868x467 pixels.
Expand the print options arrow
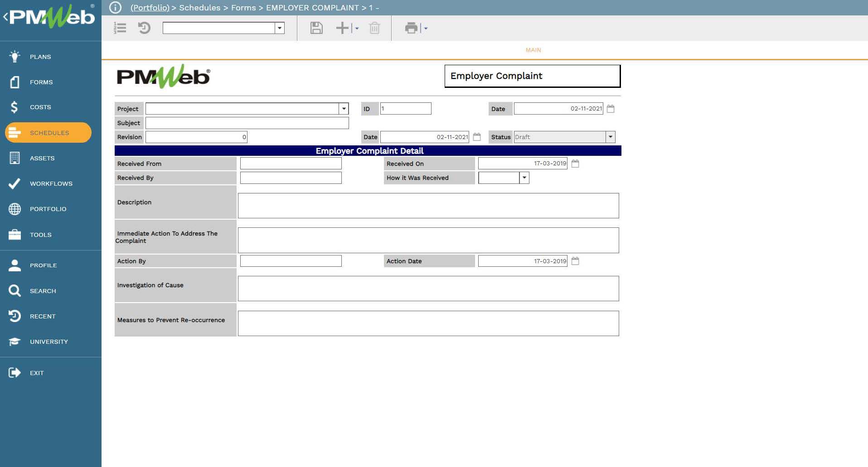pos(426,28)
